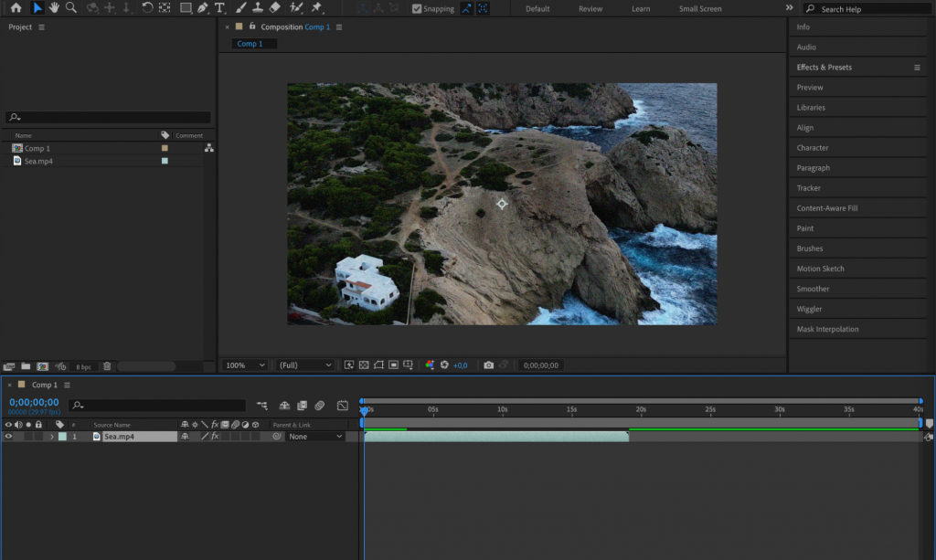The width and height of the screenshot is (936, 560).
Task: Activate the Zoom tool
Action: coord(71,9)
